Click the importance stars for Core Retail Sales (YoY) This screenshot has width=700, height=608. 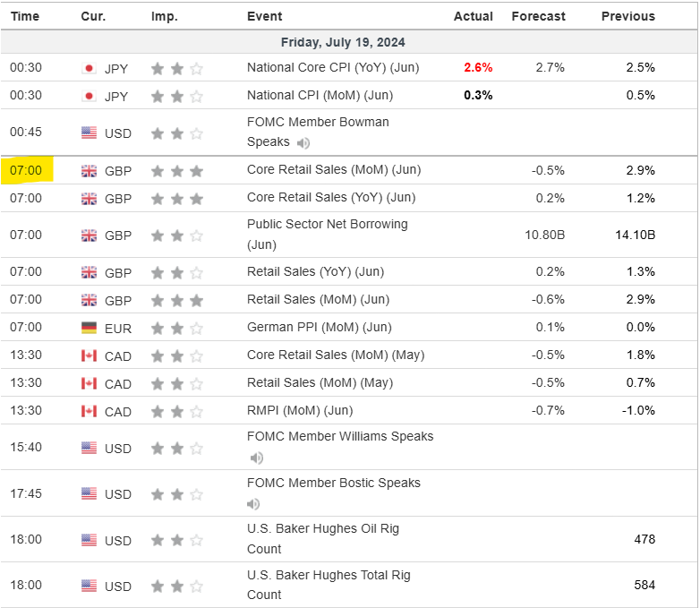click(x=177, y=199)
